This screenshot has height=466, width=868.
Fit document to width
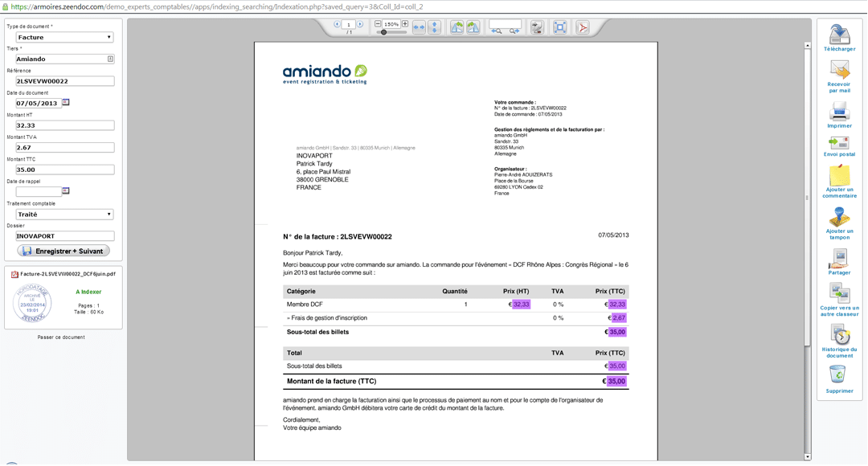[419, 27]
